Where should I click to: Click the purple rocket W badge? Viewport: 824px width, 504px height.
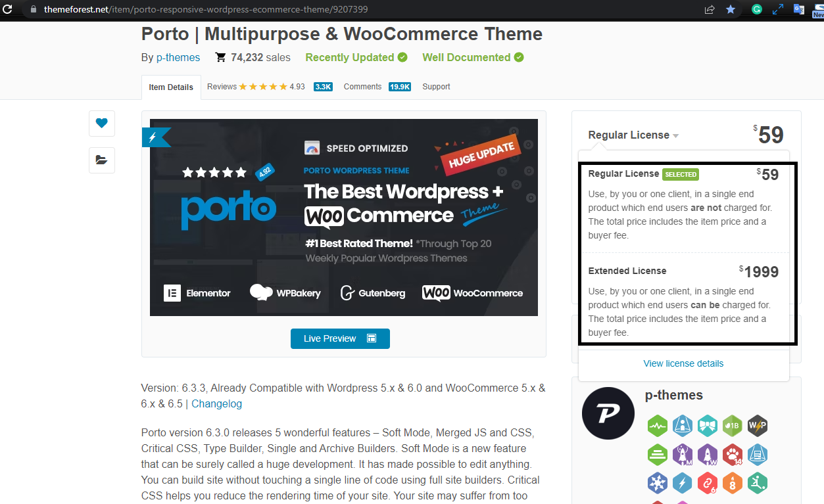[x=708, y=455]
